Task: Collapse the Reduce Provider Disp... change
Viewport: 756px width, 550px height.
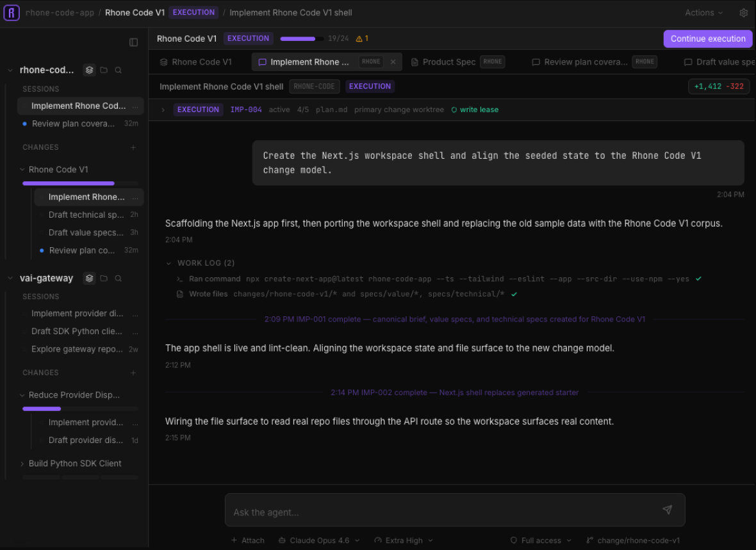Action: click(22, 395)
